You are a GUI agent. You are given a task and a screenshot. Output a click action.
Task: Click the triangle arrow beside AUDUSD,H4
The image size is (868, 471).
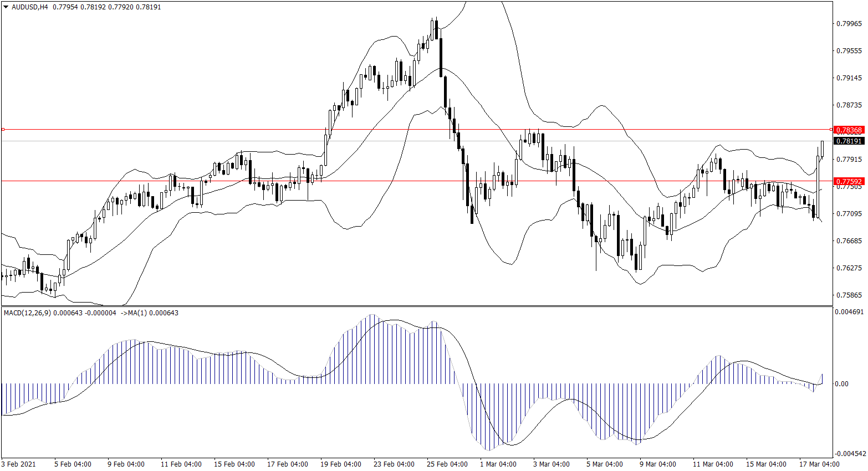tap(6, 7)
